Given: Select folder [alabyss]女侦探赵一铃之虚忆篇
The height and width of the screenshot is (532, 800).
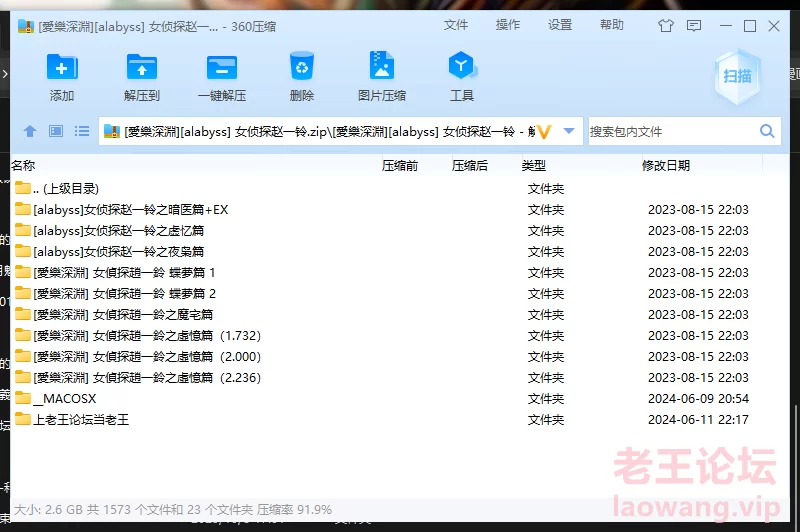Looking at the screenshot, I should (399, 231).
